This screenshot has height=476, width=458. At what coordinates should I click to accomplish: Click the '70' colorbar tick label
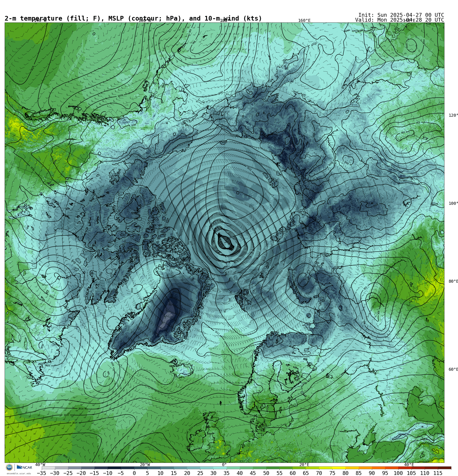coord(319,473)
